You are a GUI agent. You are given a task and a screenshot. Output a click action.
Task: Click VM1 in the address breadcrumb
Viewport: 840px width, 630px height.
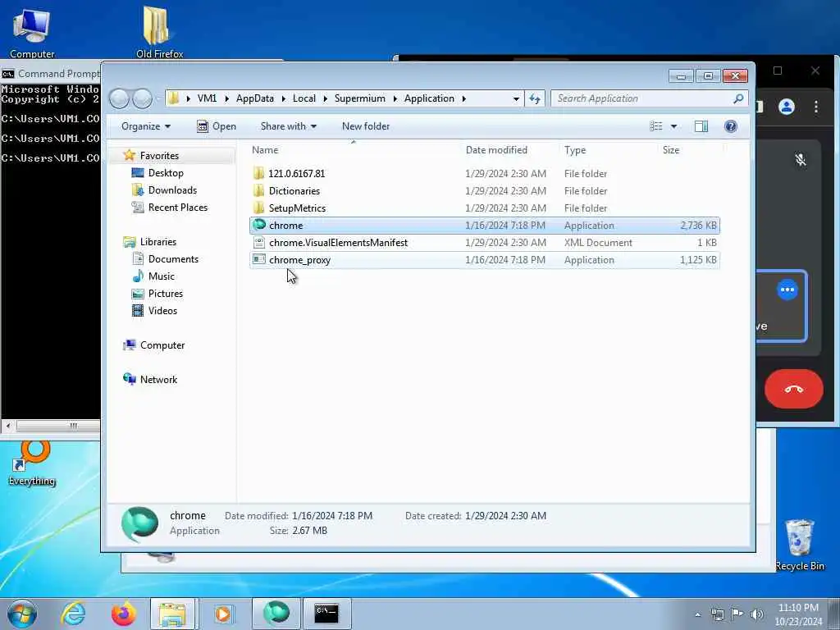(207, 98)
